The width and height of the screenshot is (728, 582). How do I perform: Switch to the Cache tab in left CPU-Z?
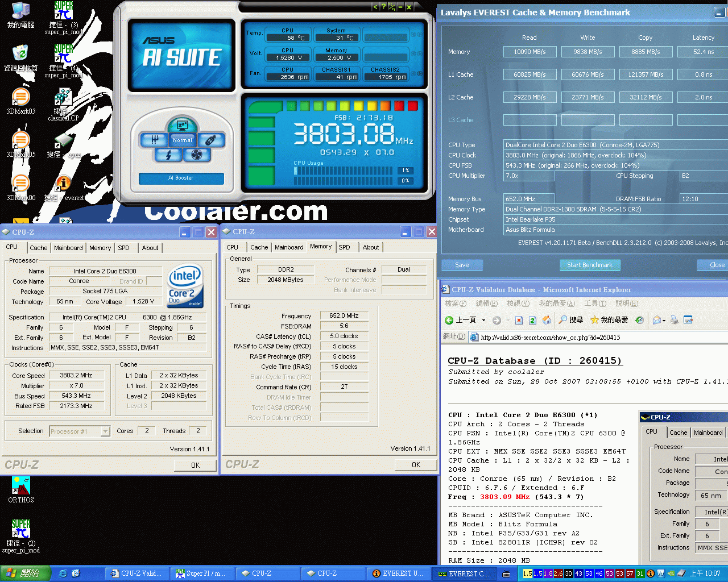point(39,248)
